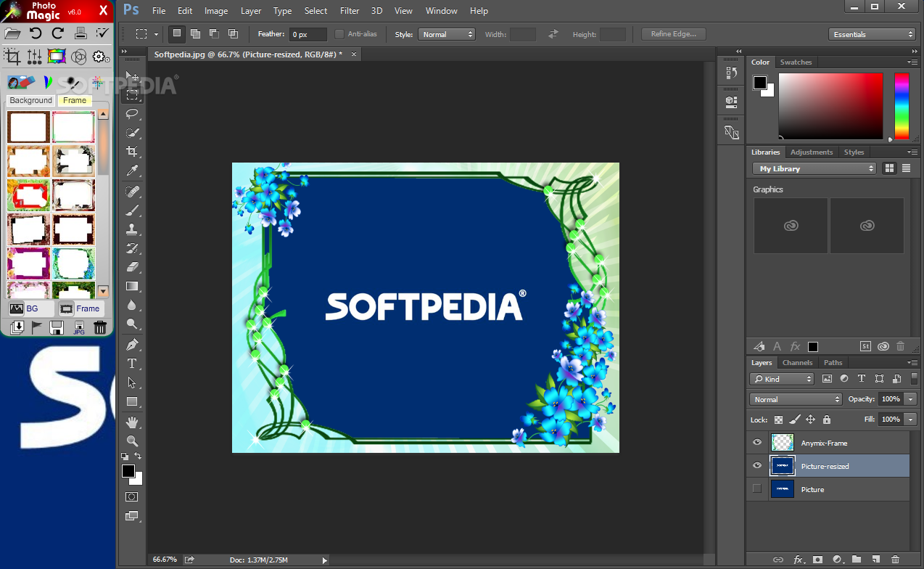This screenshot has height=569, width=924.
Task: Open the layer filter Kind dropdown
Action: pos(782,379)
